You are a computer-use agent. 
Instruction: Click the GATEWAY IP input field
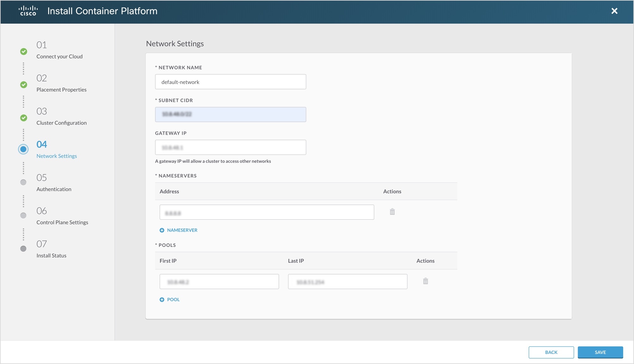(230, 147)
